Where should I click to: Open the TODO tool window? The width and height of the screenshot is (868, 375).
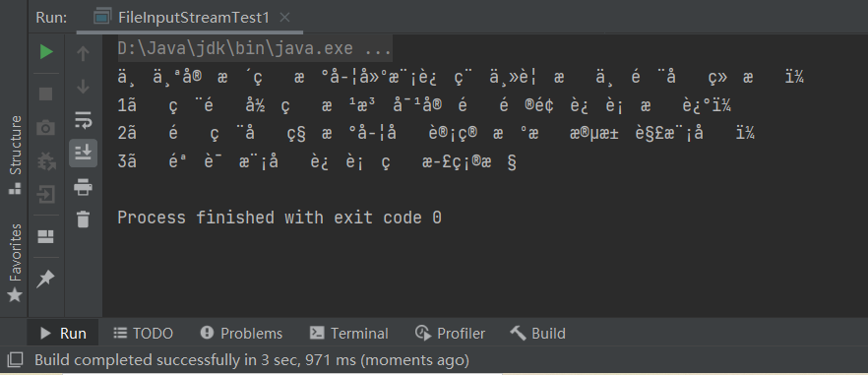(144, 334)
